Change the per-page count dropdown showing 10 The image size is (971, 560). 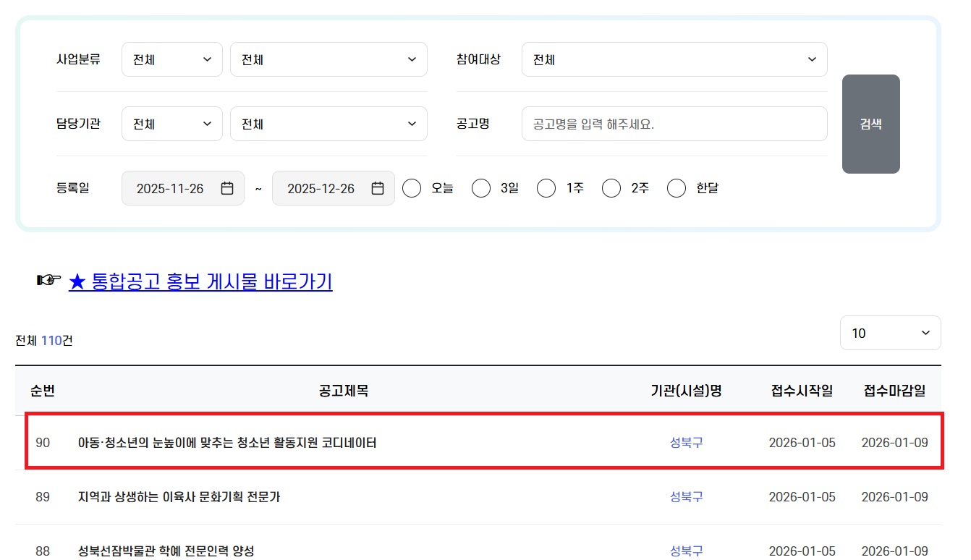coord(890,333)
